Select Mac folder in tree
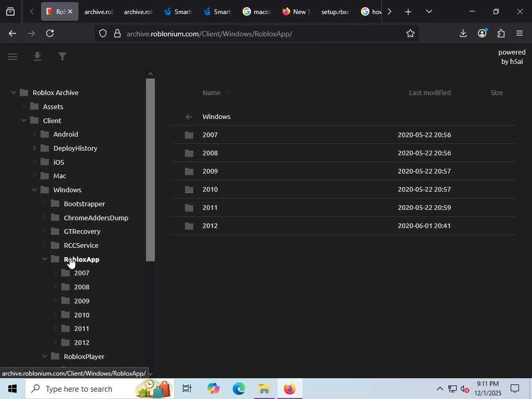 tap(59, 176)
